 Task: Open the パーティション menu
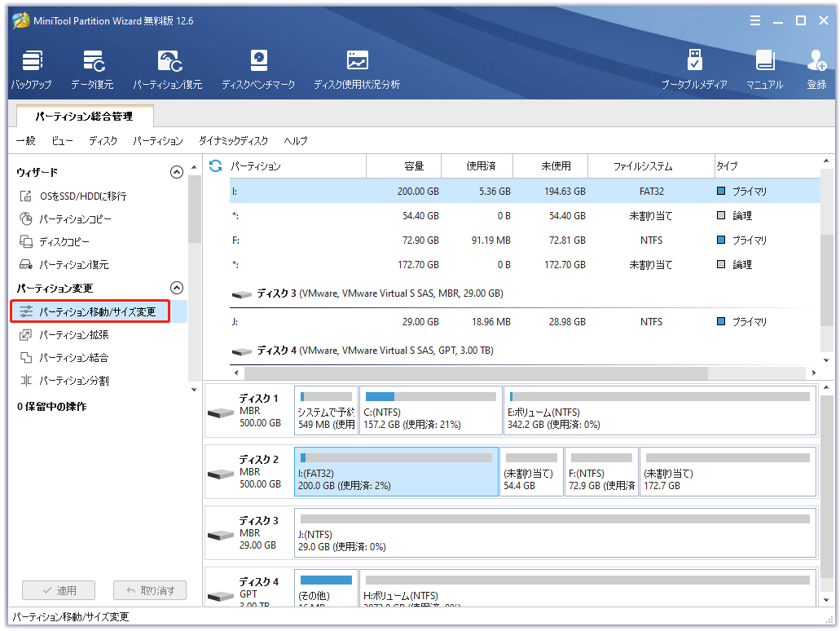(158, 141)
